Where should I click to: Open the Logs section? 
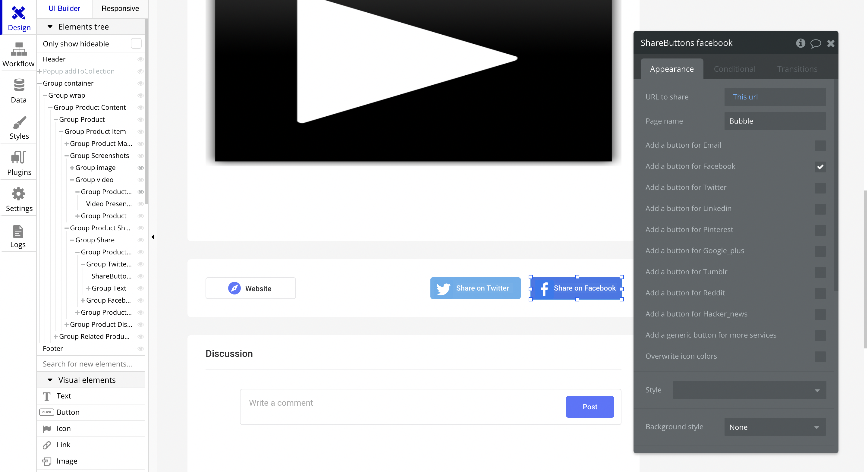coord(18,236)
